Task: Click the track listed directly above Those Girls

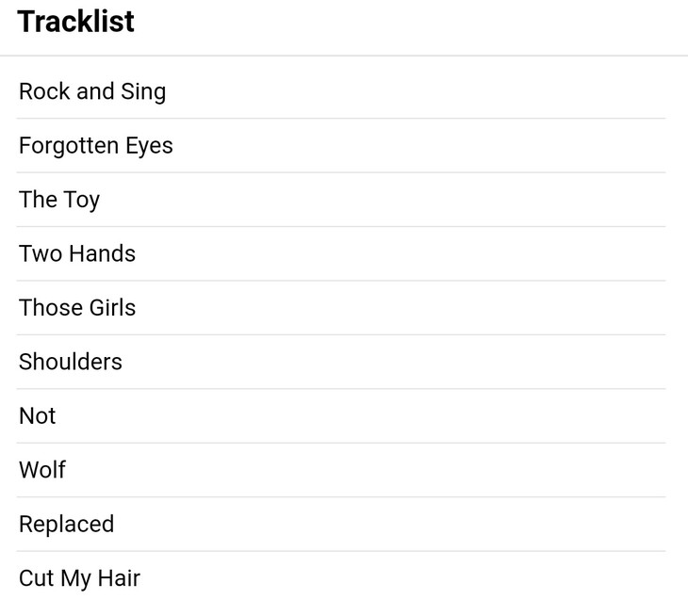Action: pos(77,253)
